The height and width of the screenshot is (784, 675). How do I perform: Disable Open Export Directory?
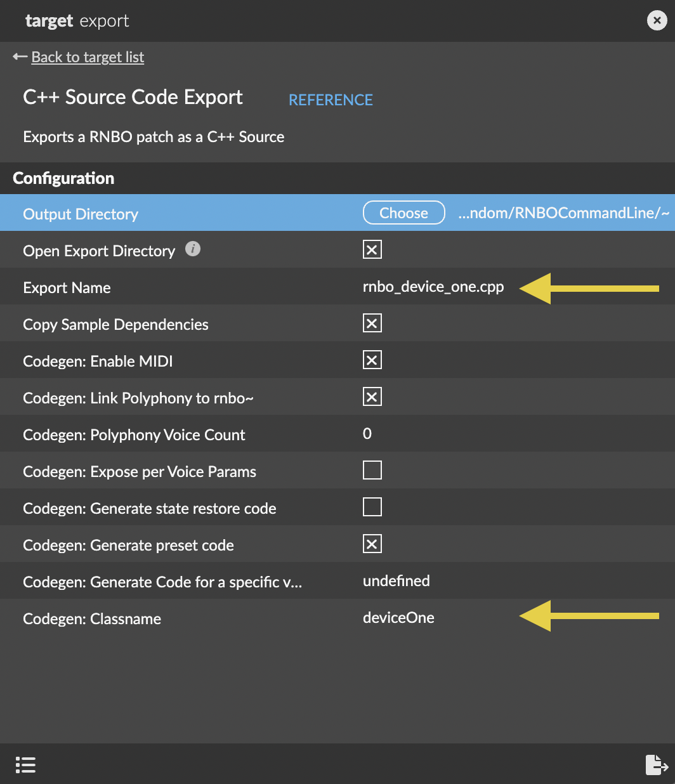pos(372,249)
